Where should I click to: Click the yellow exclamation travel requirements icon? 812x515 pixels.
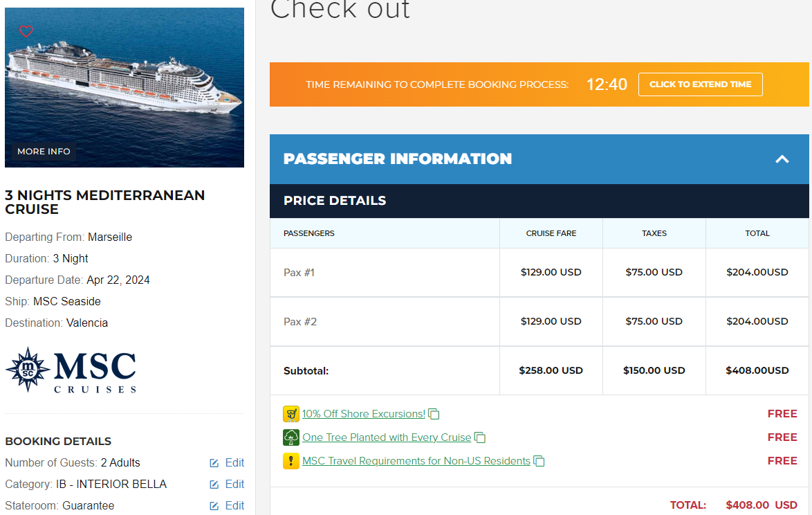point(291,460)
